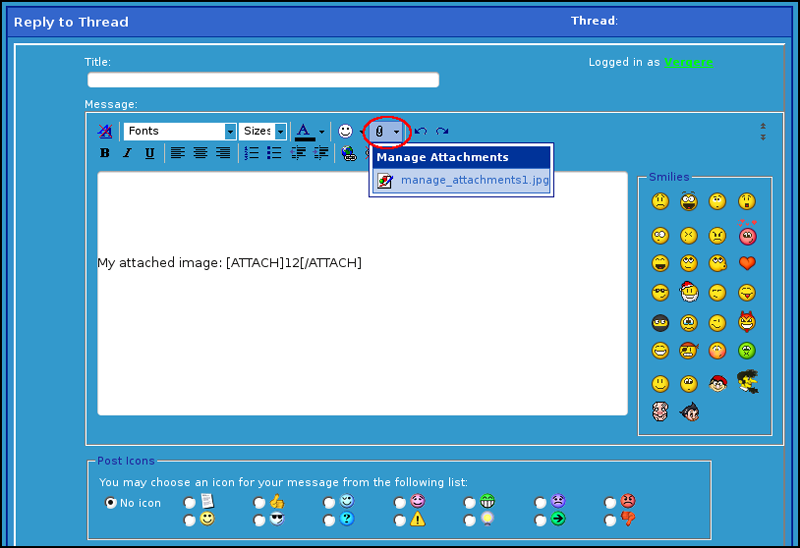The image size is (800, 548).
Task: Center-align the message text
Action: (200, 153)
